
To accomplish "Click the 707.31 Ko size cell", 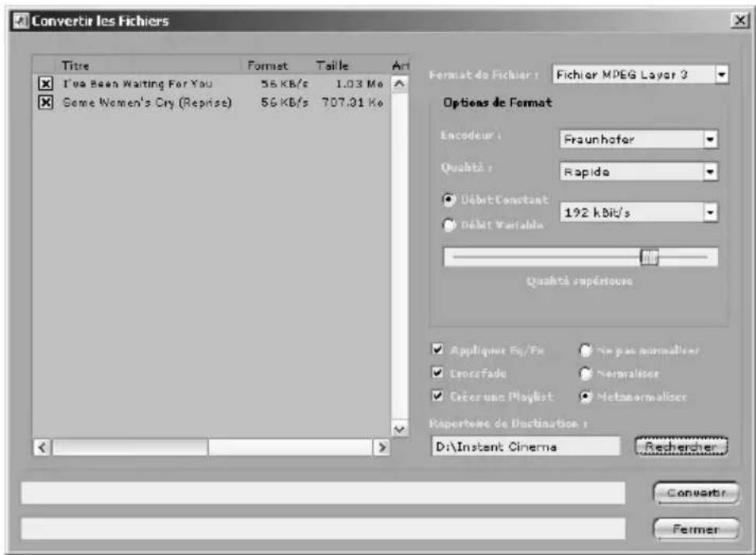I will coord(352,103).
